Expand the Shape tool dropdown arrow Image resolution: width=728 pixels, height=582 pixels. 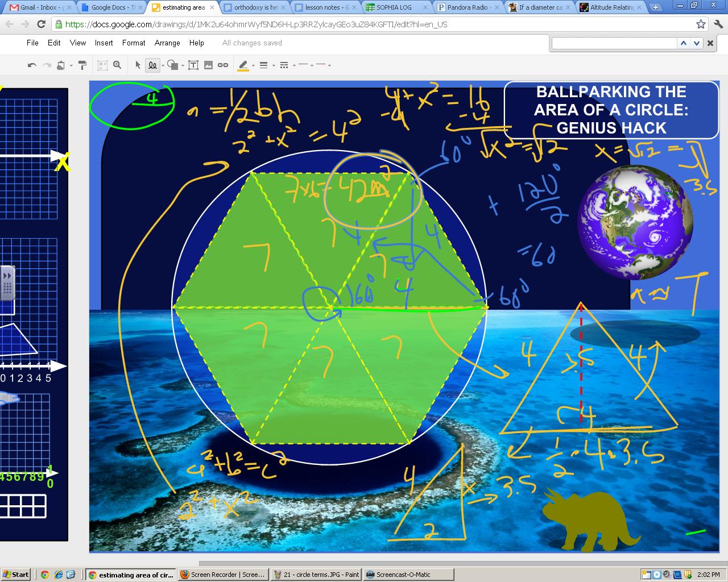[183, 65]
